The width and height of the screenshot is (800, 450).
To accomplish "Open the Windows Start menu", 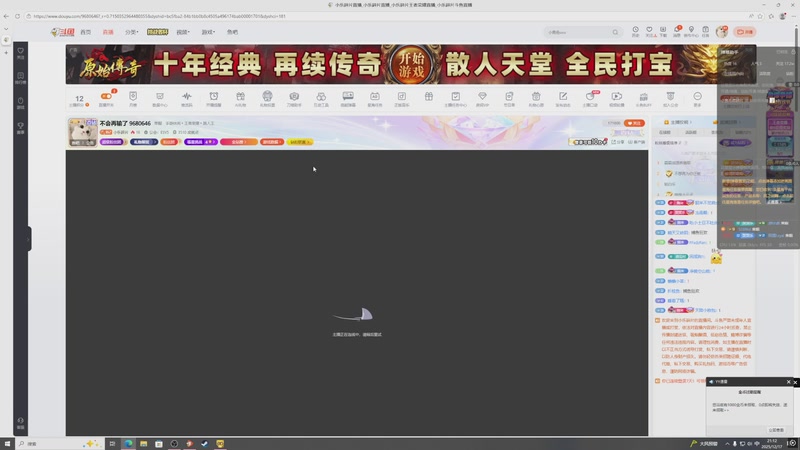I will click(x=7, y=444).
